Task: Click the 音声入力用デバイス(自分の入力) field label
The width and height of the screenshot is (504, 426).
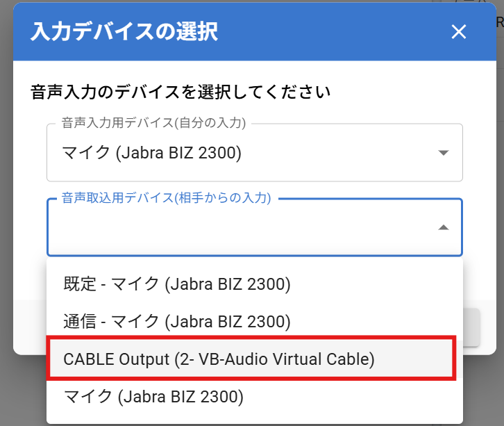Action: coord(153,124)
